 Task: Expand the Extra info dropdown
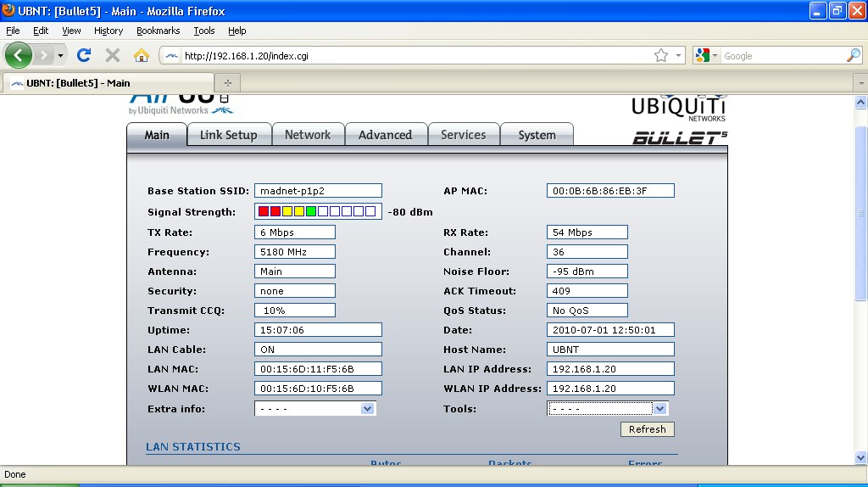[315, 409]
